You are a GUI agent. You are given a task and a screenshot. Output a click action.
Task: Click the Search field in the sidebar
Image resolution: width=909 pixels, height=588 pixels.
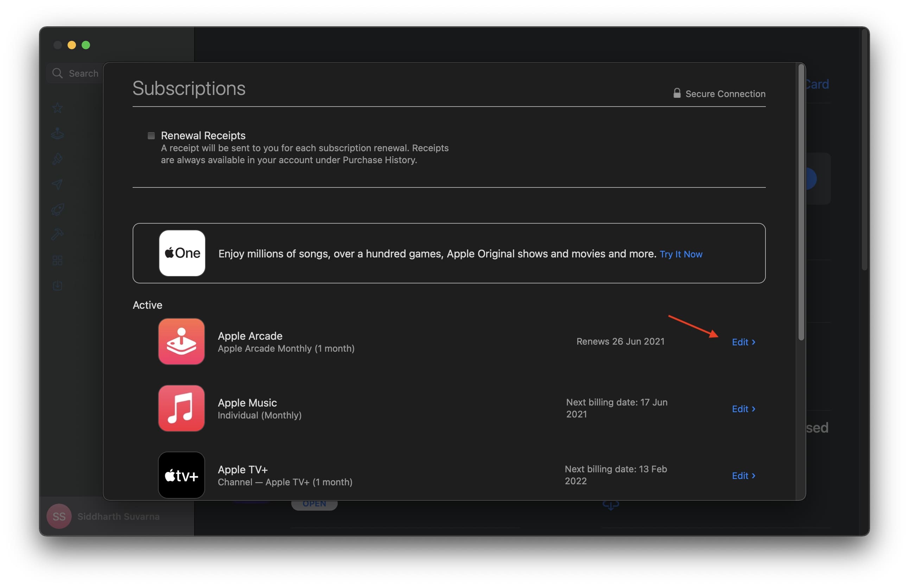75,73
